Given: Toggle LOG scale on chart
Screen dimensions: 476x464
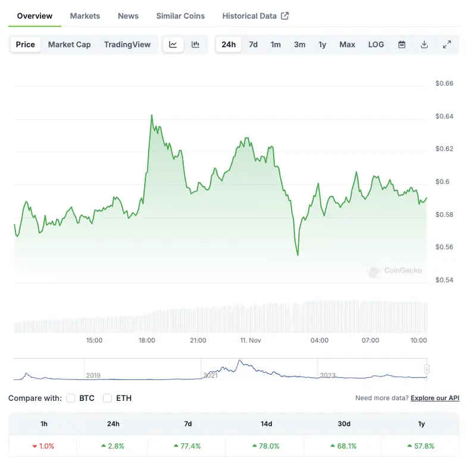Looking at the screenshot, I should point(376,45).
